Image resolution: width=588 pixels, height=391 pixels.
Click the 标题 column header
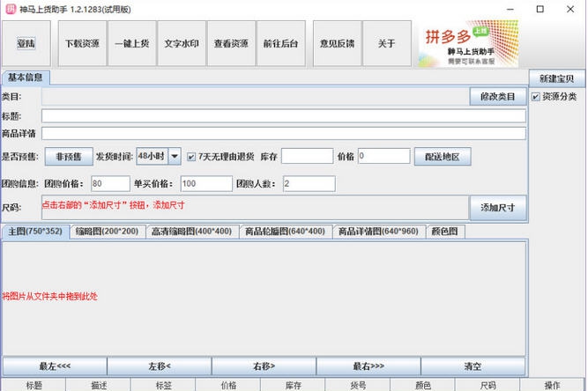coord(33,385)
